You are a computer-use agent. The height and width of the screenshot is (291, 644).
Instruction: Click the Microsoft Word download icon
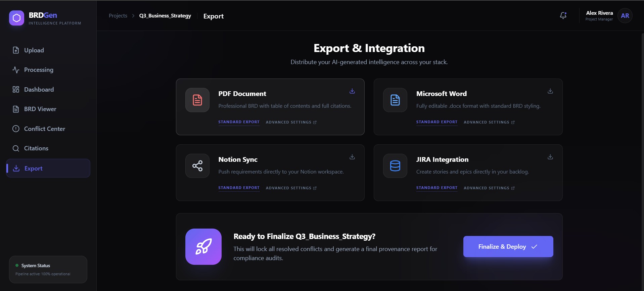550,91
